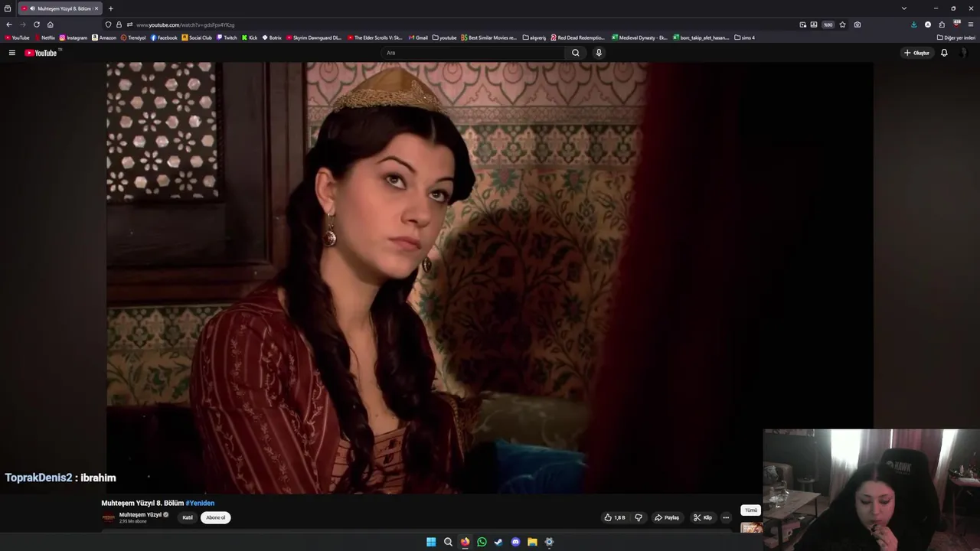
Task: Open Firefox recent tabs view icon
Action: tap(8, 8)
